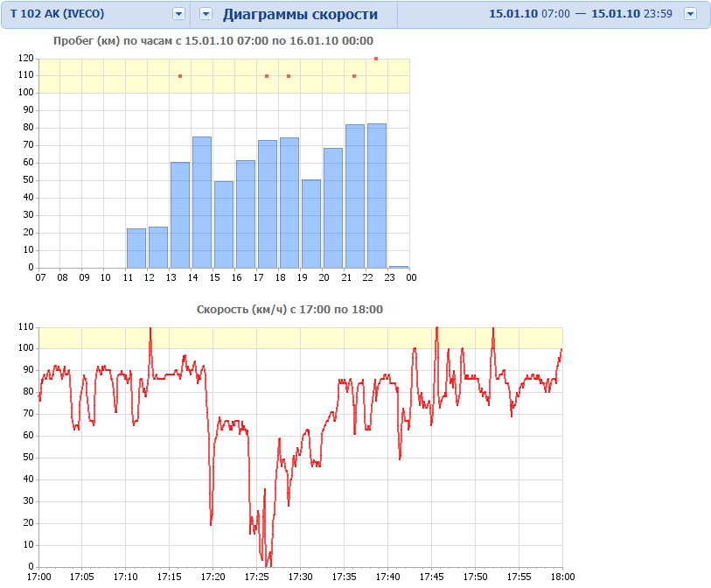Select the mileage bar for hour 19–20
Screen dimensions: 711x588
coord(311,224)
